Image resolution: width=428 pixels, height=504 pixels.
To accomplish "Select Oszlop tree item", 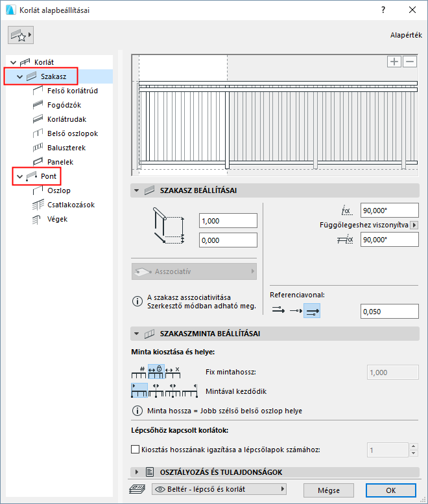I will 59,190.
